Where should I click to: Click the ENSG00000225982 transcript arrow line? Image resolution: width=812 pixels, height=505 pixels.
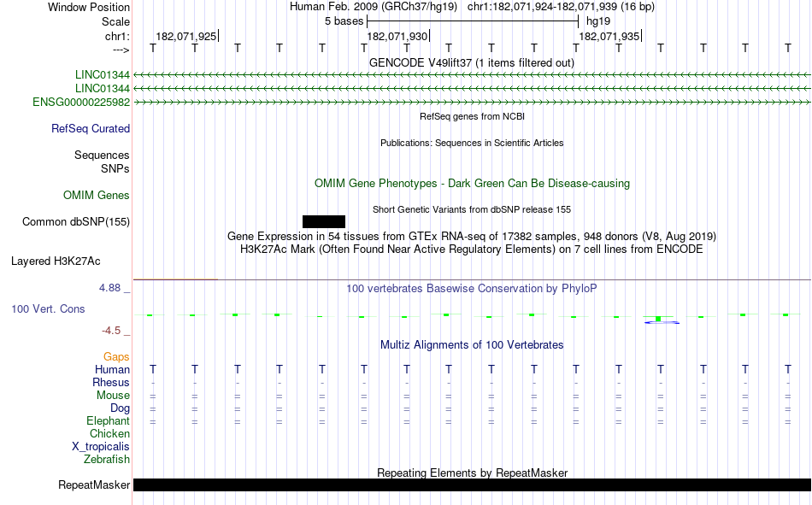click(472, 103)
